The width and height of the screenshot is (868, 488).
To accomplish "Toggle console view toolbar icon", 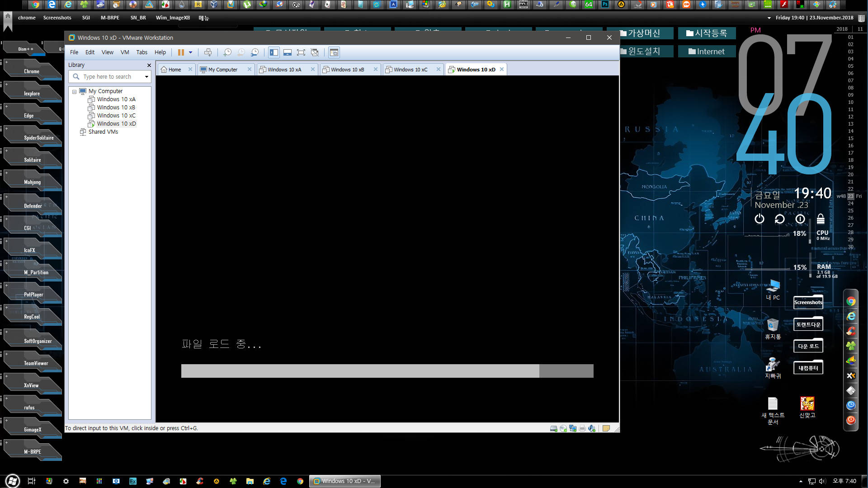I will coord(334,52).
